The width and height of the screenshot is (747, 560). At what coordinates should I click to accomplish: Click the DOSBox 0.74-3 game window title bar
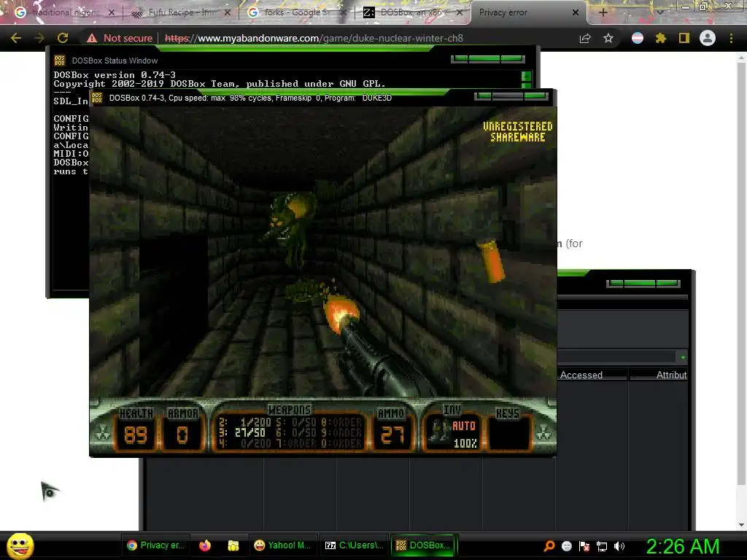[x=322, y=98]
